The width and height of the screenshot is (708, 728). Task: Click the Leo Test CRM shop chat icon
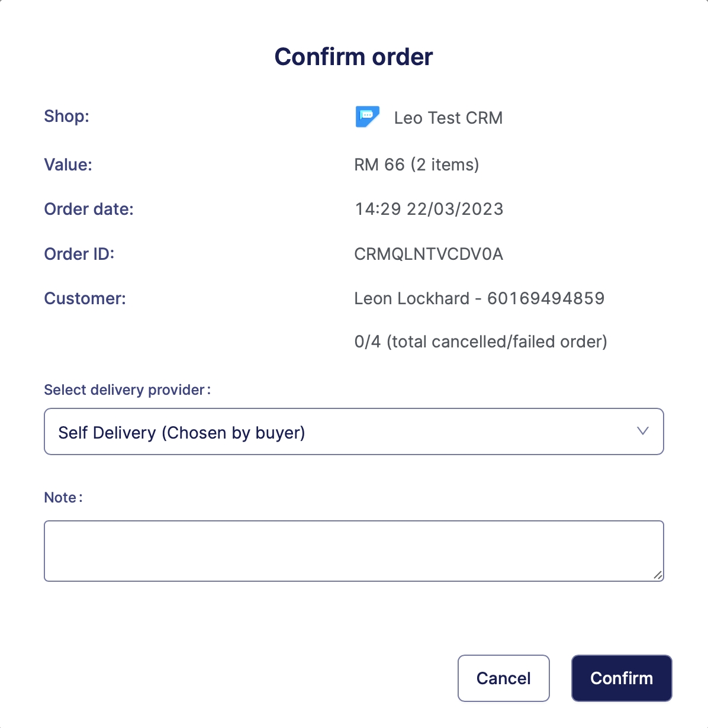(x=367, y=117)
